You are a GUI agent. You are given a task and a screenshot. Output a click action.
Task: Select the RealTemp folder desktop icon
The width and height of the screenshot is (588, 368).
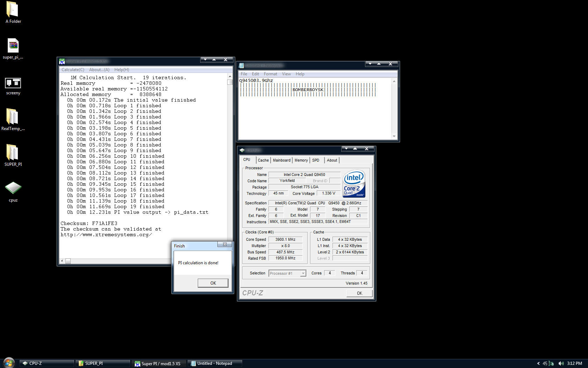tap(13, 119)
